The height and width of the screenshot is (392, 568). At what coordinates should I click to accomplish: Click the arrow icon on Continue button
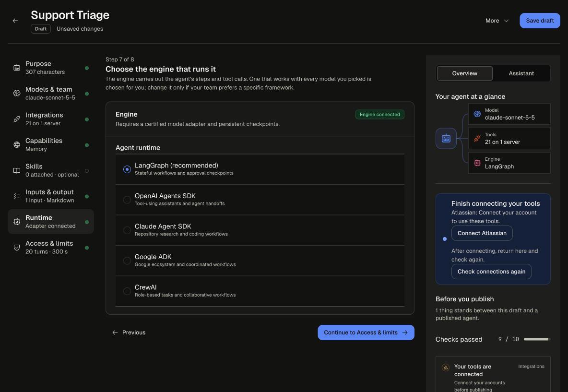405,333
